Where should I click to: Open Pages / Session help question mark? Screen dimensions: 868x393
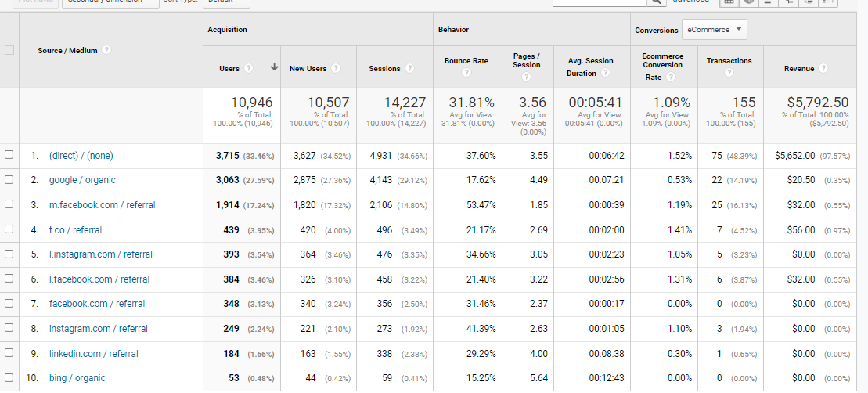tap(526, 77)
